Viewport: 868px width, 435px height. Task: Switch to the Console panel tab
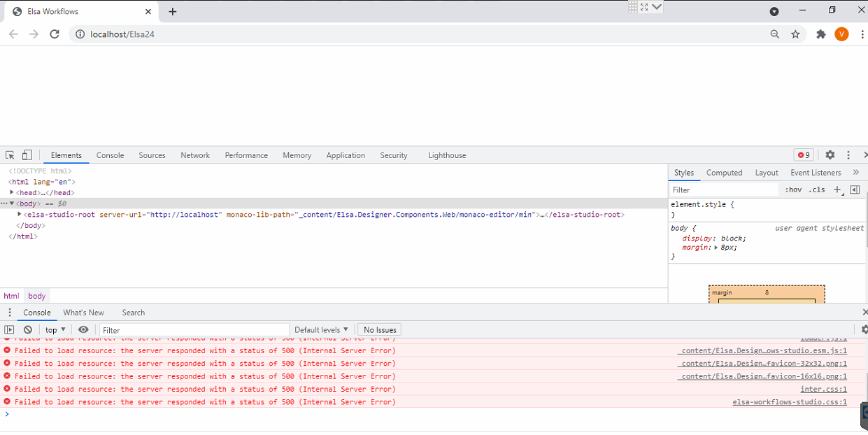111,155
